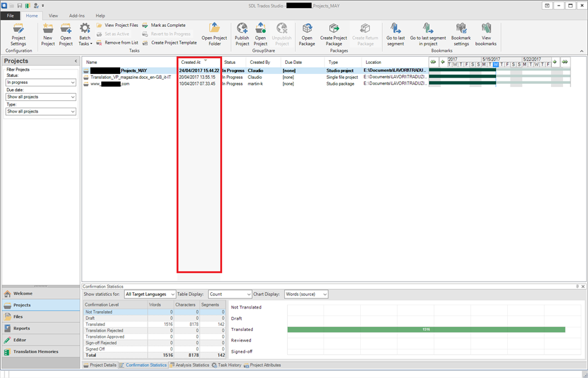Click Publish Project in GroupShare group
The image size is (588, 378).
(x=242, y=34)
